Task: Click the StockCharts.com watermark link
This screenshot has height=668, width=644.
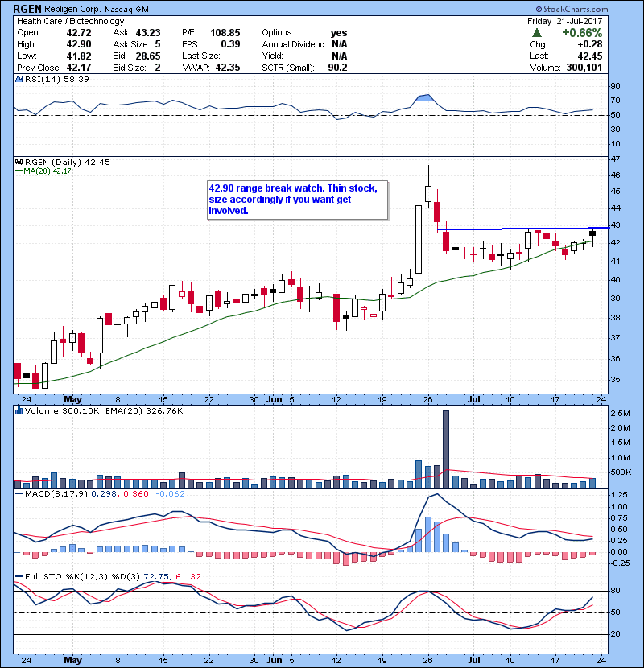Action: [572, 9]
